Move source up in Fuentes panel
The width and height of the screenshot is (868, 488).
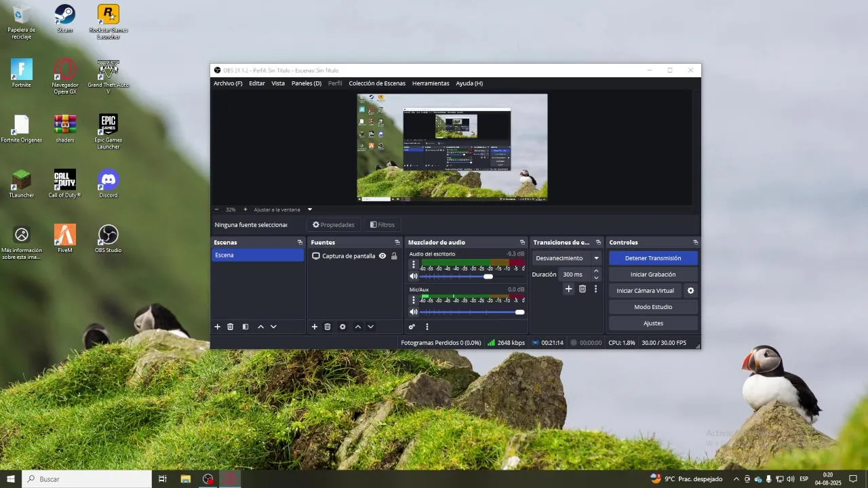pyautogui.click(x=358, y=327)
